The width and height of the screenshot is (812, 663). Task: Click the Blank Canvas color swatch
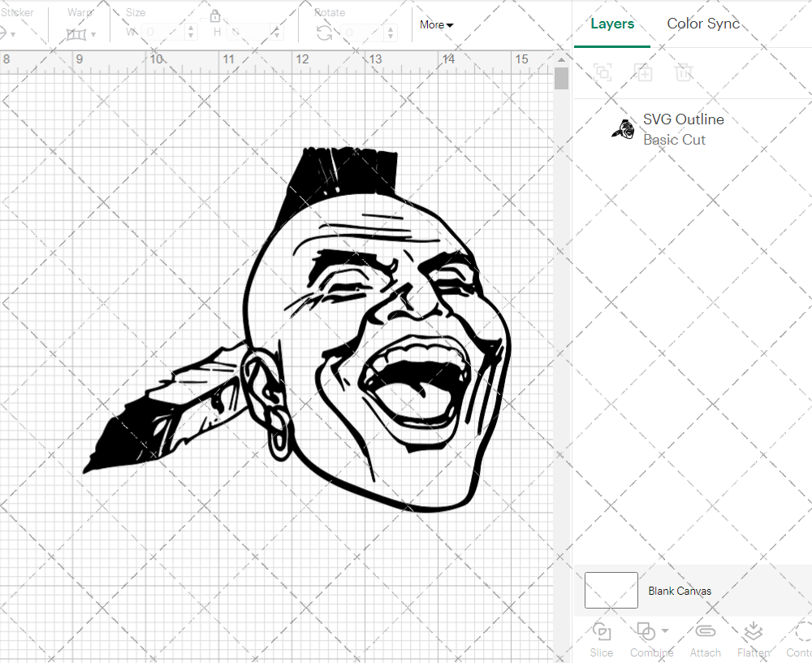tap(611, 591)
